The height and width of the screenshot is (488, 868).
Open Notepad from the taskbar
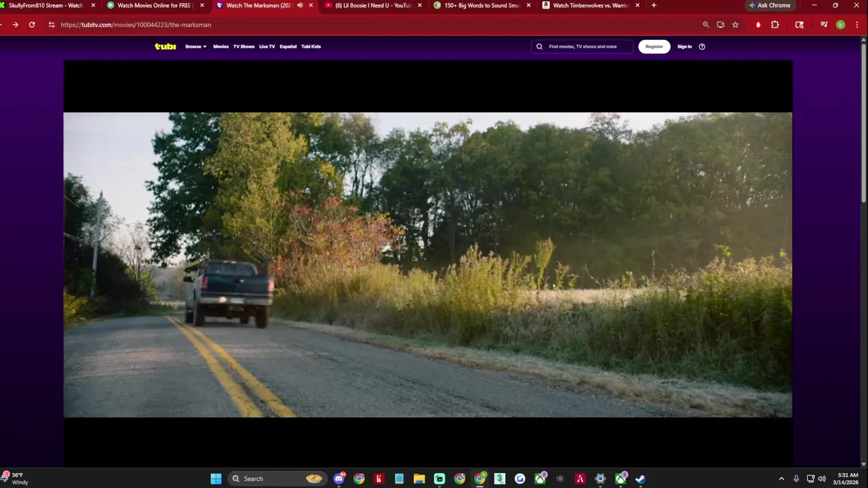399,479
